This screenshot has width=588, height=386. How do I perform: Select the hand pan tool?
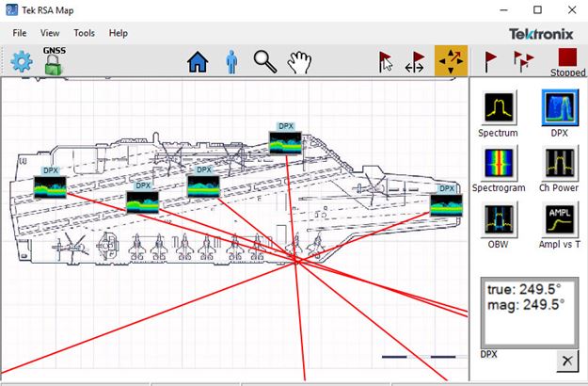(x=299, y=62)
